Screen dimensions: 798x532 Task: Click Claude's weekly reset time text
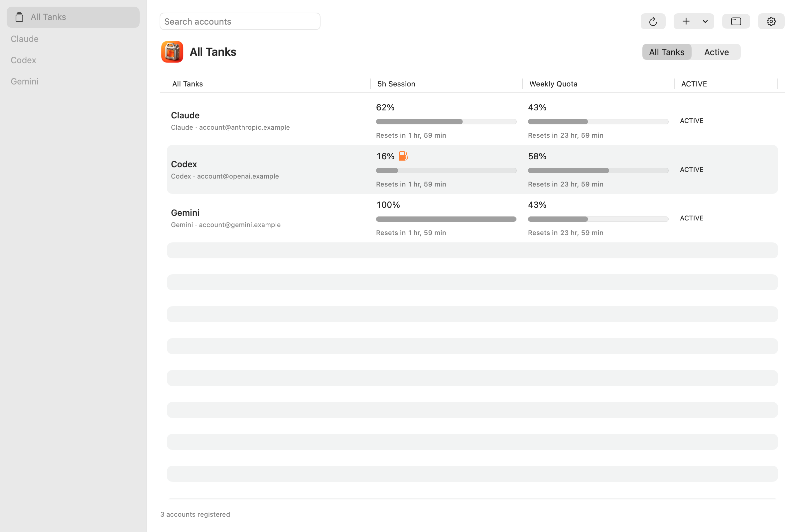click(566, 135)
